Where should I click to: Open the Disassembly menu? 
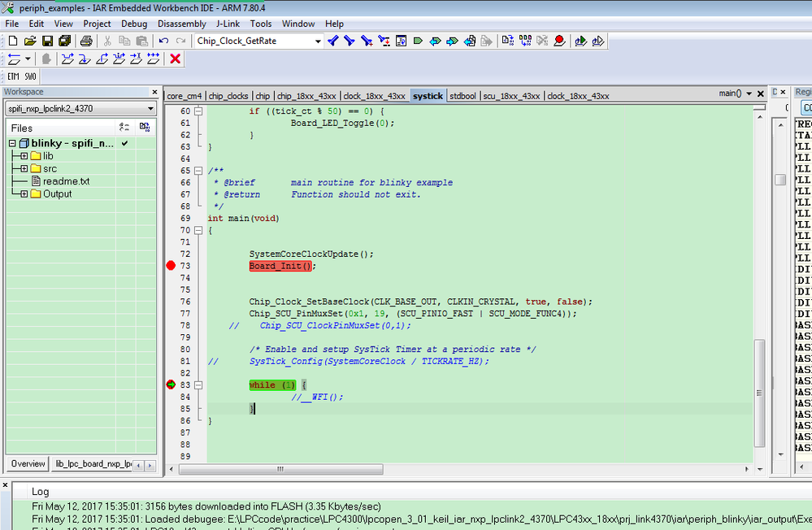(x=181, y=24)
